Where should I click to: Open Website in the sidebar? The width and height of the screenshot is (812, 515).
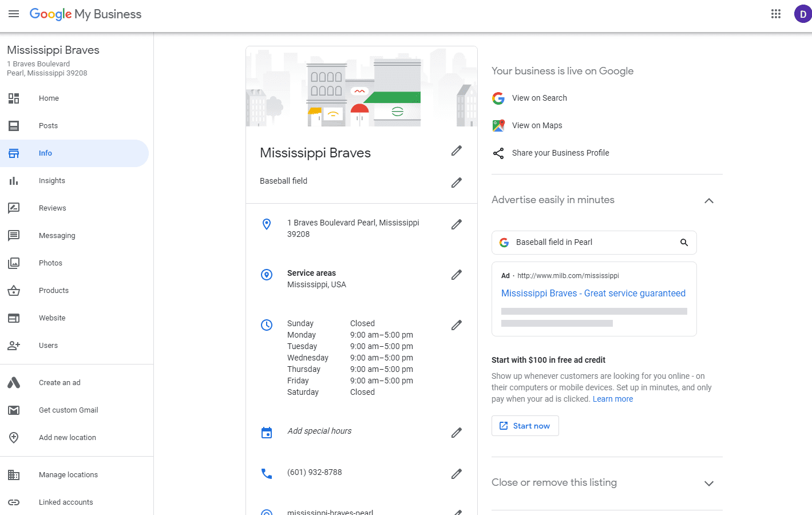[x=74, y=318]
